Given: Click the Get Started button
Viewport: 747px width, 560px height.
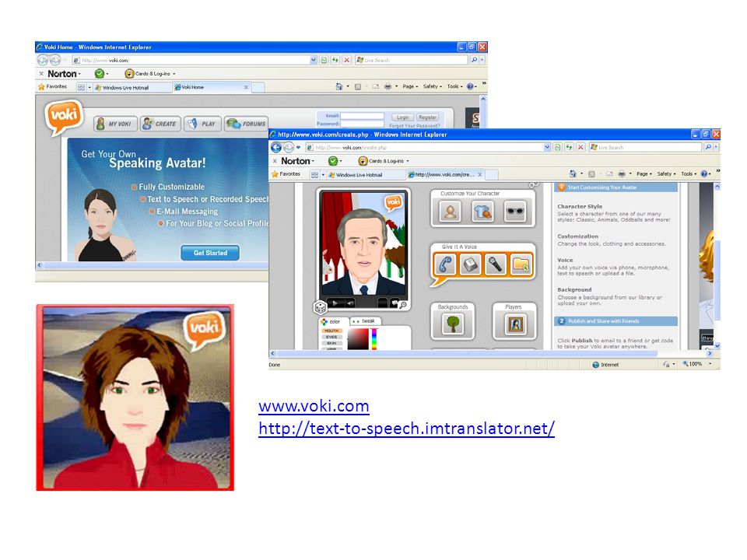Looking at the screenshot, I should [210, 253].
